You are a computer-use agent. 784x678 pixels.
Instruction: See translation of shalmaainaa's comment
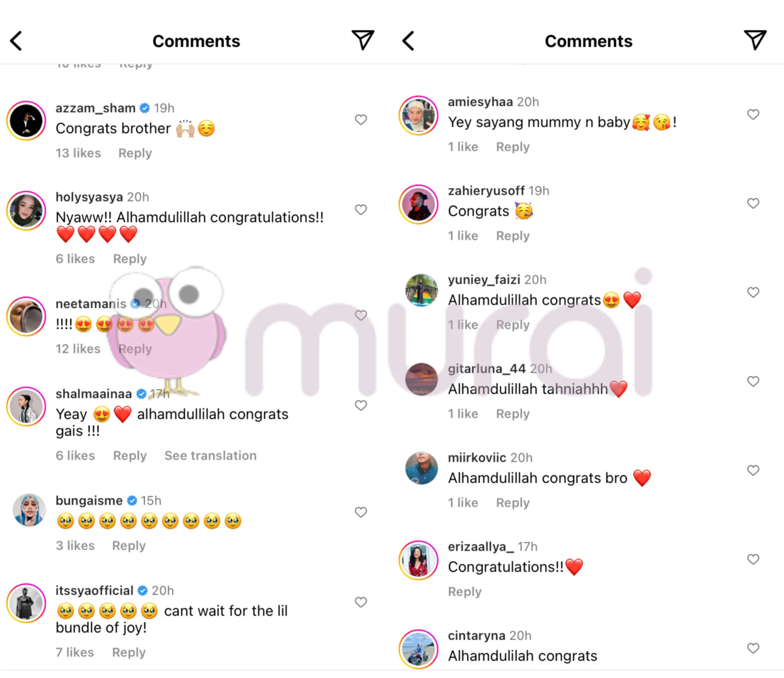pyautogui.click(x=210, y=456)
